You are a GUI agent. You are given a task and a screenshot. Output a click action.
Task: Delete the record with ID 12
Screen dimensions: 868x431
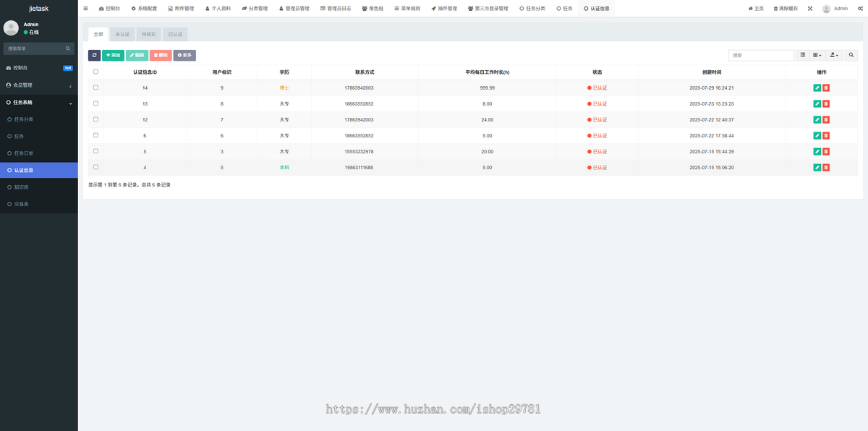[826, 119]
